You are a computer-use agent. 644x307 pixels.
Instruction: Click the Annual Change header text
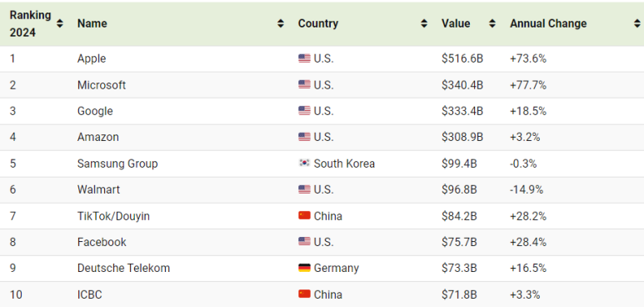coord(548,23)
